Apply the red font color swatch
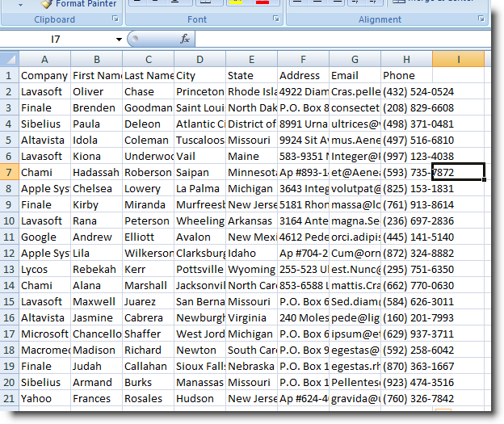 tap(262, 2)
